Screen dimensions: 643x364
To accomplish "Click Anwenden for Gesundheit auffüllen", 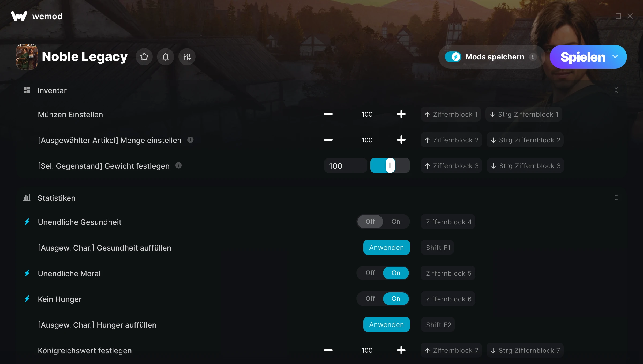I will (x=386, y=247).
